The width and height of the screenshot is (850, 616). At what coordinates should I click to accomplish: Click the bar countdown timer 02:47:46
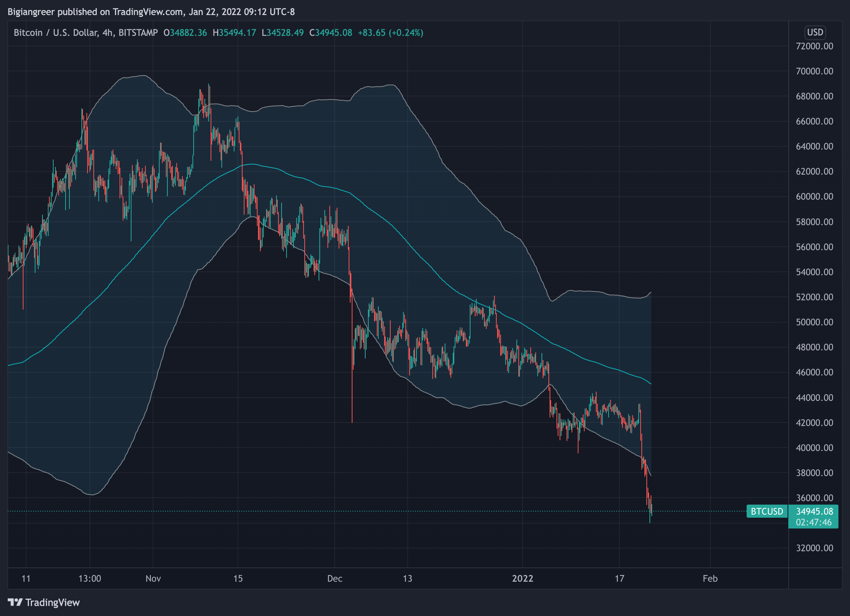coord(814,522)
